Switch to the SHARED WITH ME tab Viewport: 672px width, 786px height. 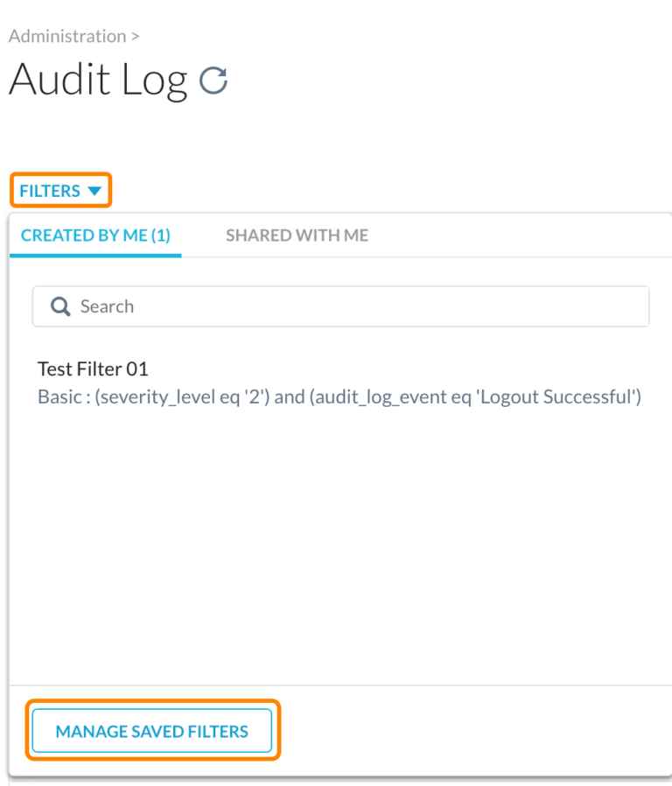point(297,235)
